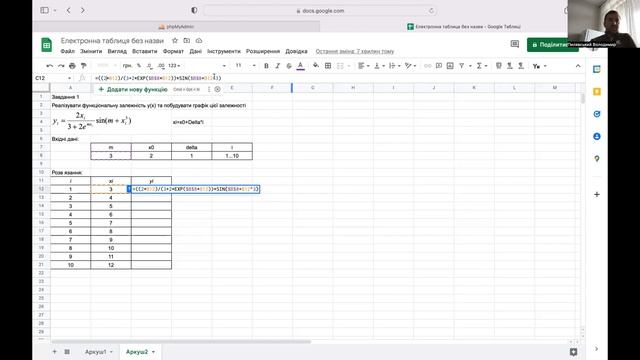Open the comment history icon
Screen dimensions: 640x360
pyautogui.click(x=515, y=44)
